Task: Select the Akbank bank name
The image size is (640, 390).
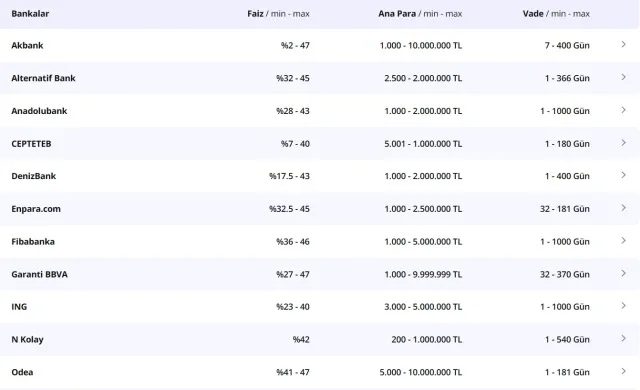Action: (27, 45)
